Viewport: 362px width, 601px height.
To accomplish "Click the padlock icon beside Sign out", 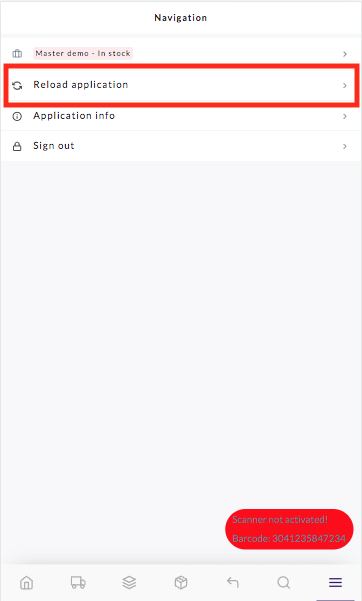I will [x=17, y=146].
